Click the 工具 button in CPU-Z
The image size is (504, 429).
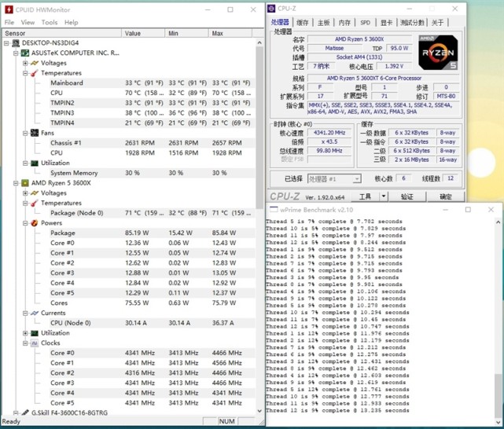tap(365, 196)
